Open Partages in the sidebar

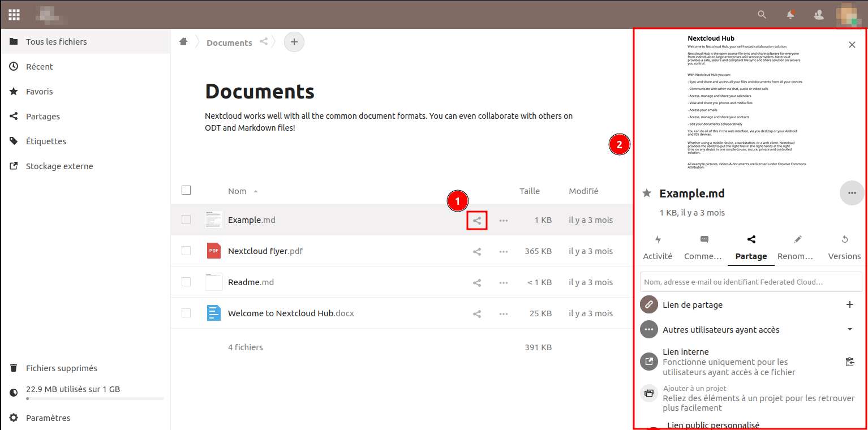(85, 116)
